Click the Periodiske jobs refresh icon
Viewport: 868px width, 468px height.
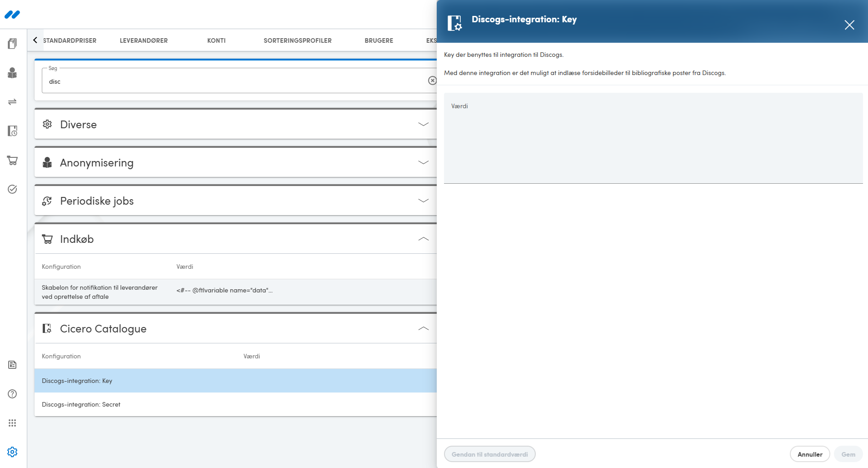[47, 201]
